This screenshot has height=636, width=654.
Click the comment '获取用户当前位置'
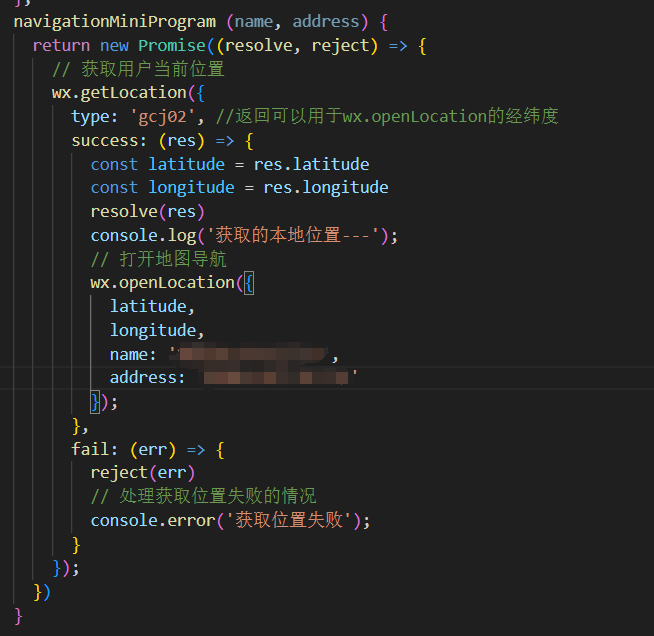138,69
